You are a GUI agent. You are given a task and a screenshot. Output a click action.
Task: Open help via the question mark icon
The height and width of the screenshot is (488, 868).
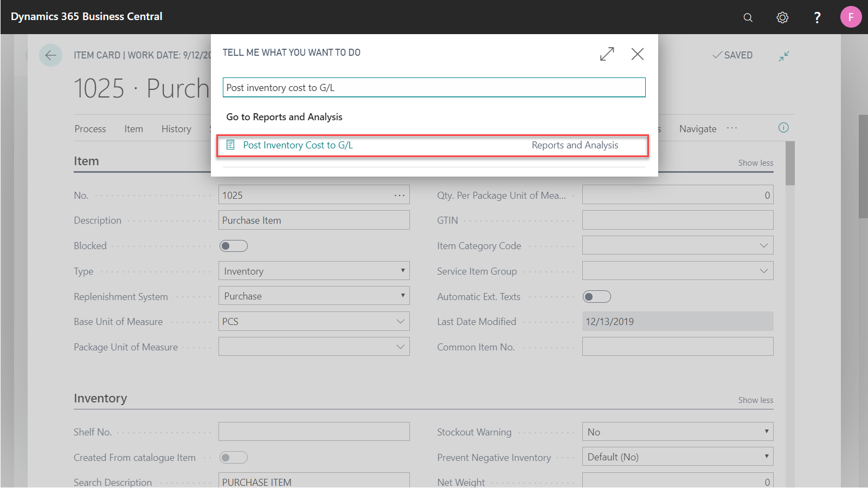tap(817, 17)
